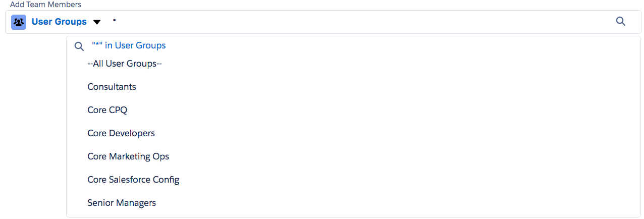Viewport: 644px width, 219px height.
Task: Add Senior Managers group from list
Action: pos(122,203)
